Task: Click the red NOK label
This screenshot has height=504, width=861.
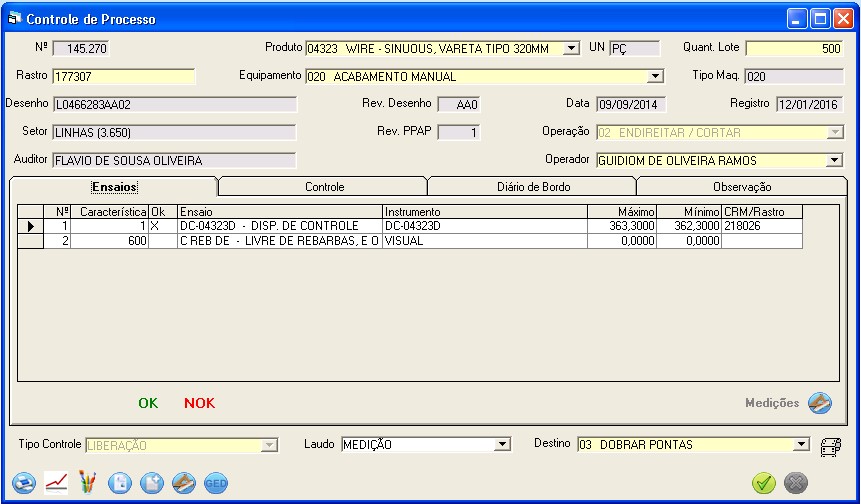Action: pos(199,403)
